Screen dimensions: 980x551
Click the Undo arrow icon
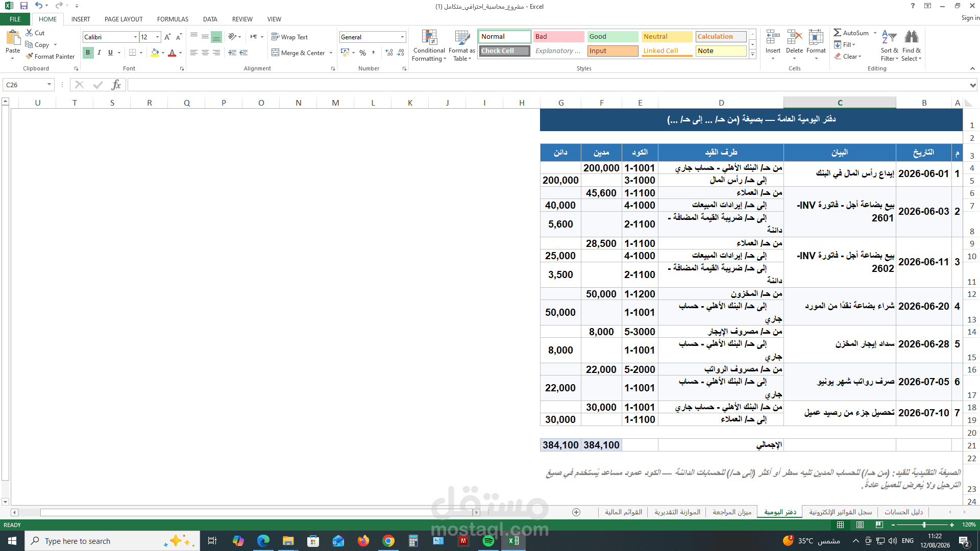(38, 6)
